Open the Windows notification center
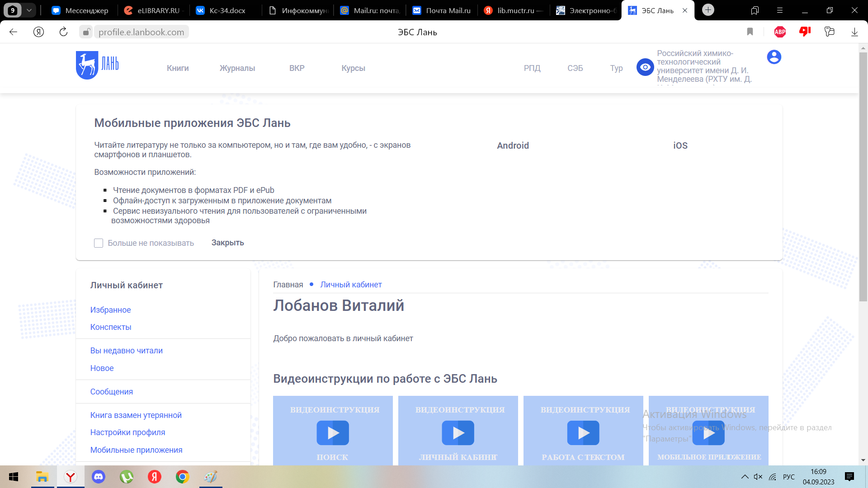The height and width of the screenshot is (488, 868). 849,477
